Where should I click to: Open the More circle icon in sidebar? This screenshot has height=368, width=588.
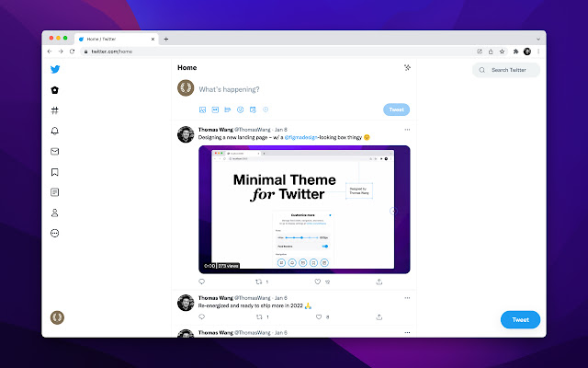pyautogui.click(x=55, y=233)
